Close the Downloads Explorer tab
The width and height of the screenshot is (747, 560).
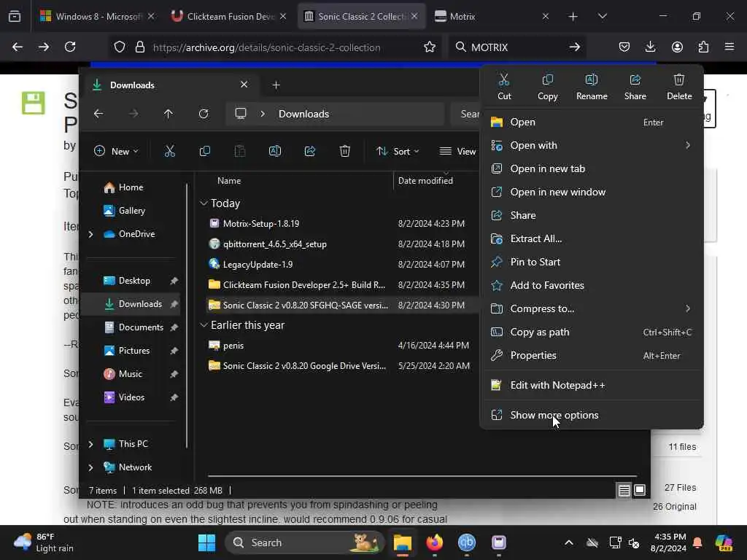(x=244, y=85)
